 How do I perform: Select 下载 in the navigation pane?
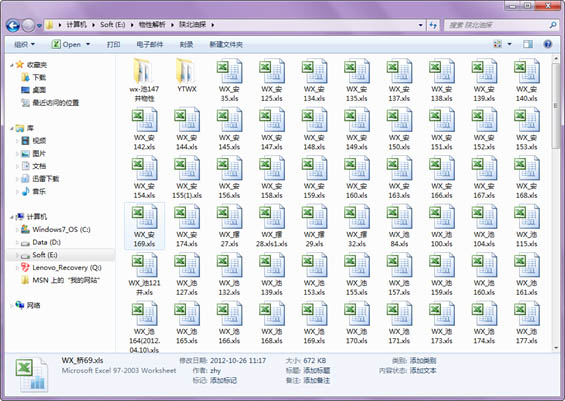[34, 77]
